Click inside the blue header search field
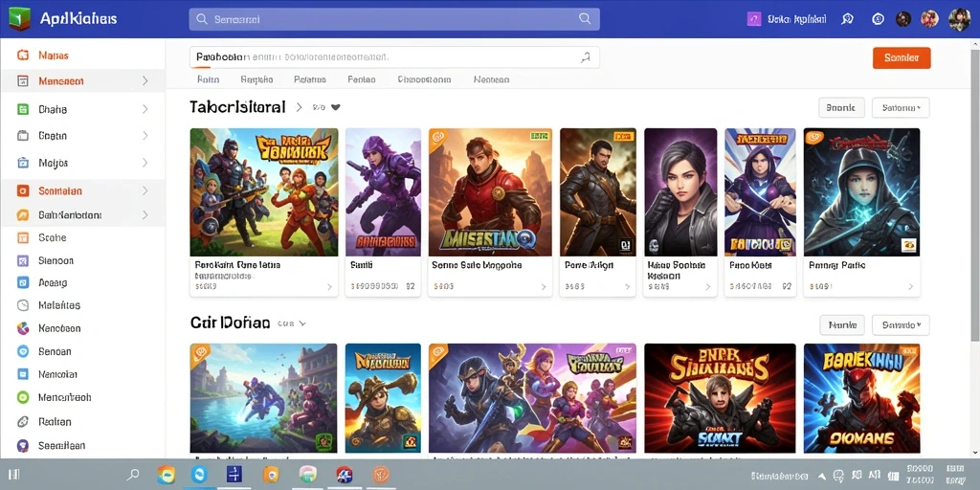Image resolution: width=980 pixels, height=490 pixels. [394, 19]
